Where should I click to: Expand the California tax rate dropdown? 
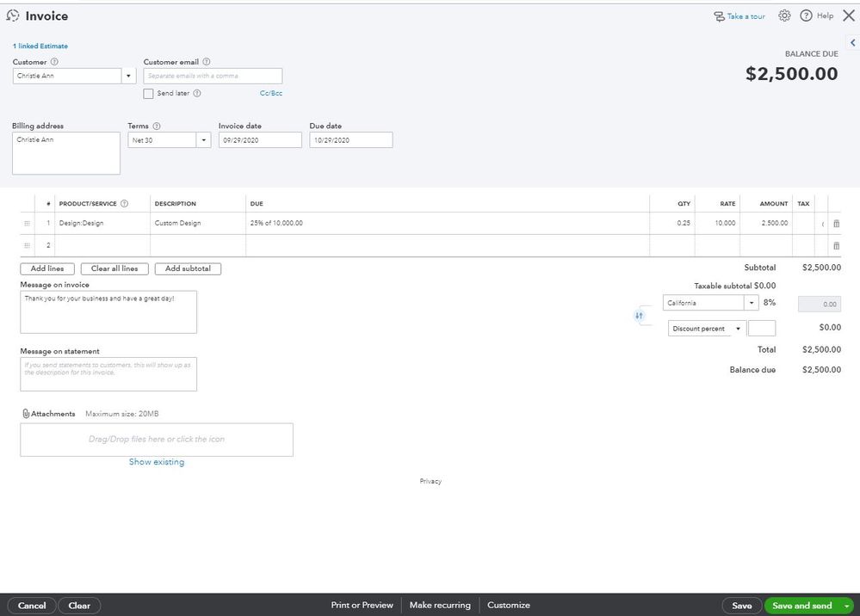click(752, 303)
